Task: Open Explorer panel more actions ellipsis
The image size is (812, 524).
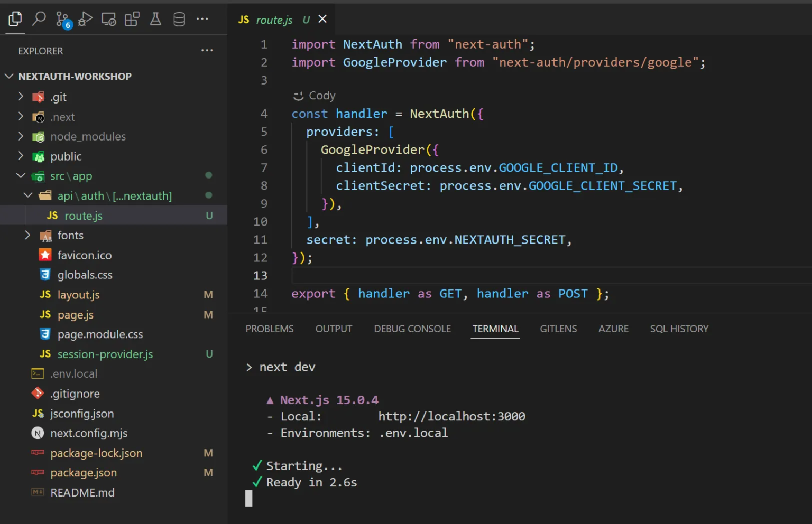Action: 207,50
